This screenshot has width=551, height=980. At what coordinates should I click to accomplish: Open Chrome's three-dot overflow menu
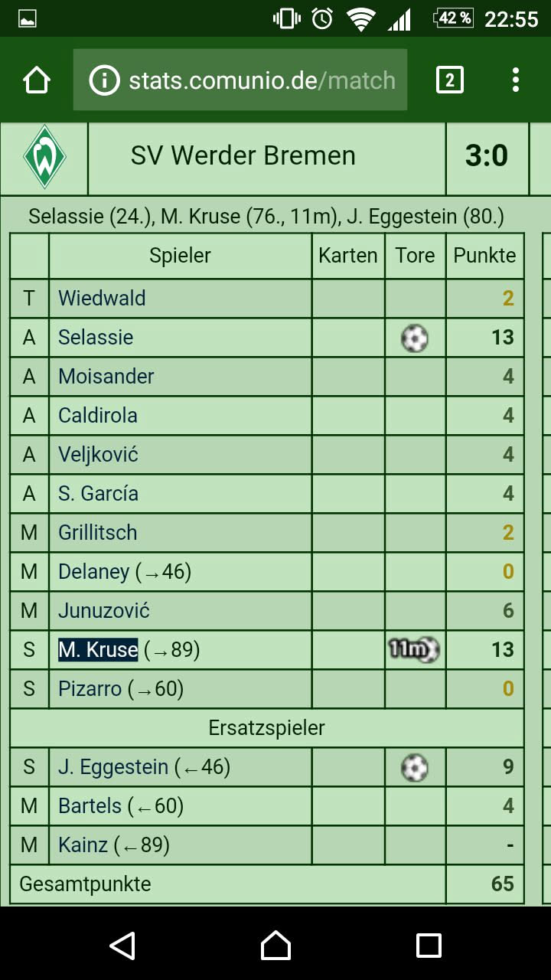tap(516, 80)
